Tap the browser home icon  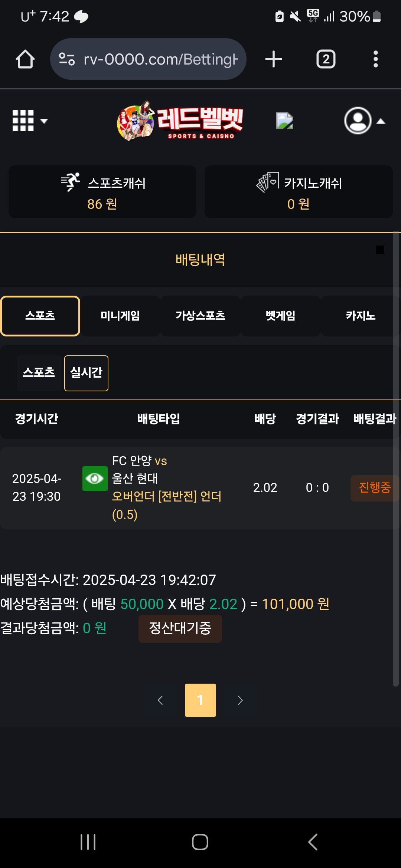pos(25,59)
